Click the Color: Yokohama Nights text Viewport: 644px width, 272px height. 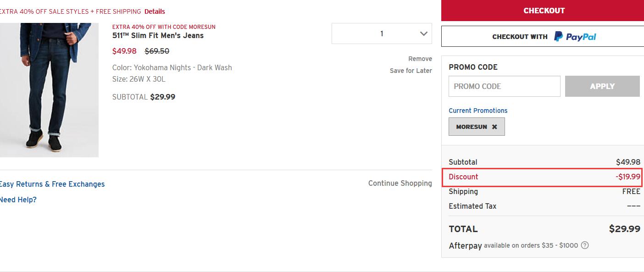(x=172, y=67)
